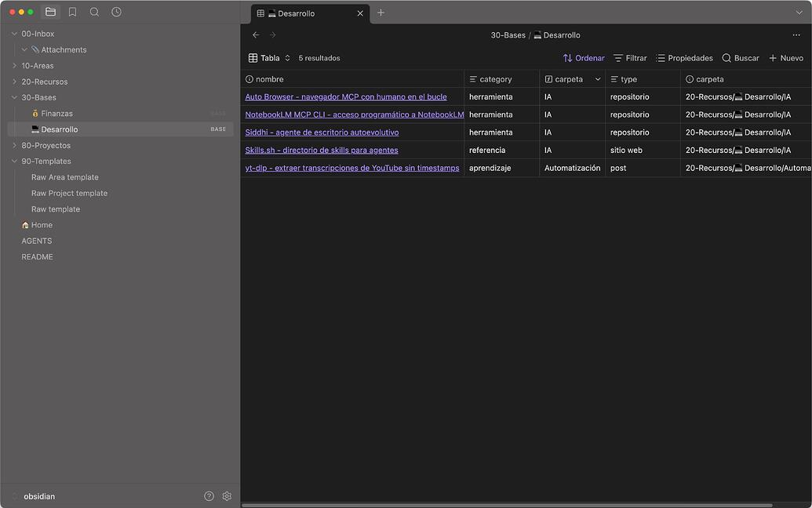Add a new tab with plus icon
The image size is (812, 508).
(381, 13)
